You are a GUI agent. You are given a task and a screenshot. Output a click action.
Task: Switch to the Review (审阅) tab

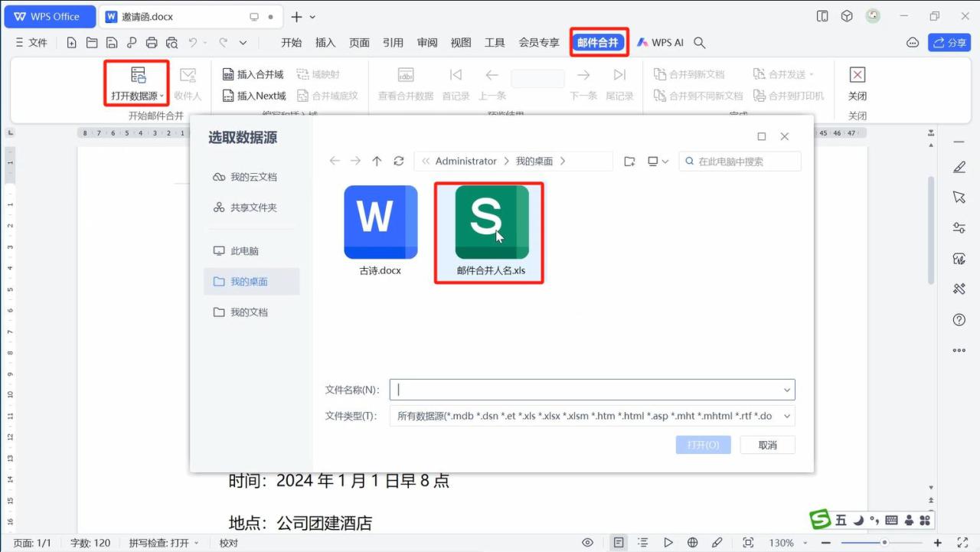click(x=427, y=43)
